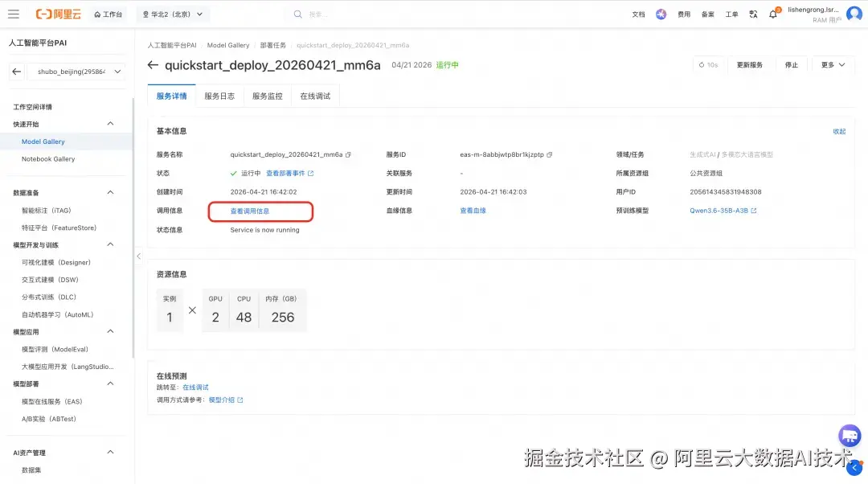This screenshot has height=484, width=868.
Task: Switch to 服务监控 tab
Action: (x=268, y=96)
